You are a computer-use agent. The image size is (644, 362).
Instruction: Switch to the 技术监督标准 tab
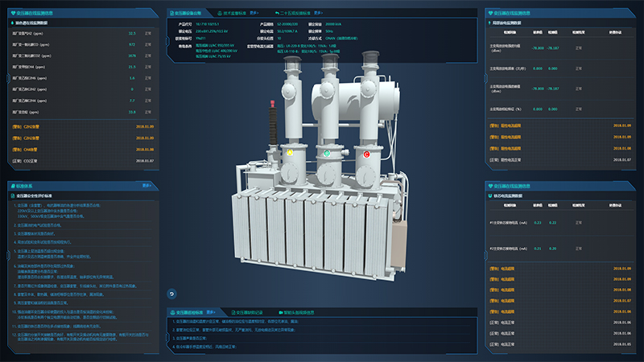click(232, 13)
